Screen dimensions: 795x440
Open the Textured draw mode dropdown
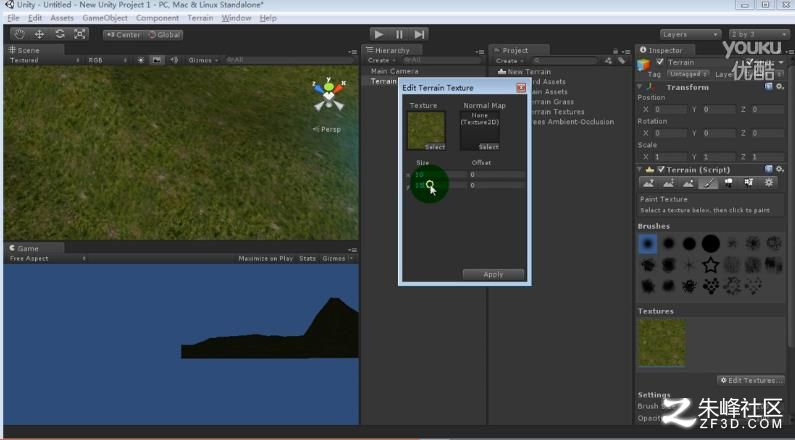45,60
